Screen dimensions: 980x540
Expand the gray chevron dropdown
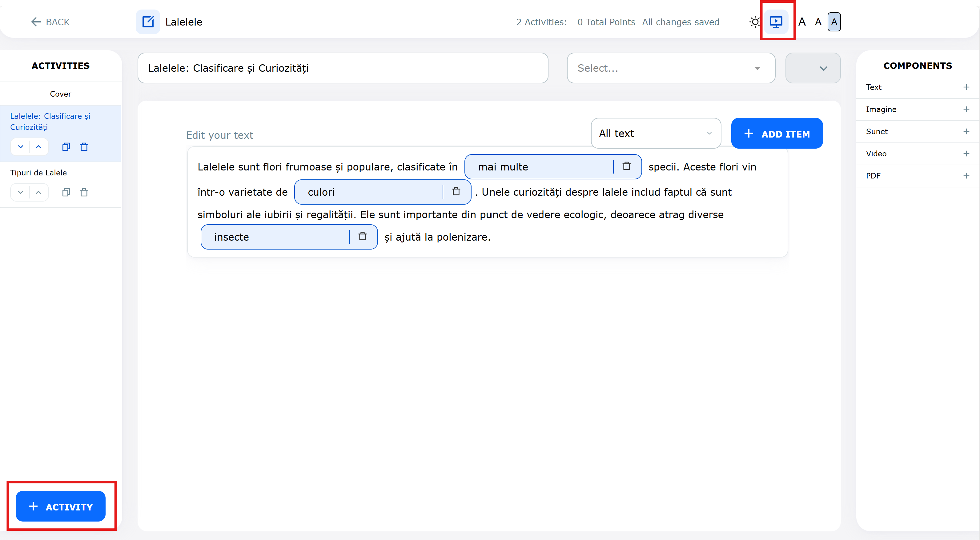point(813,68)
